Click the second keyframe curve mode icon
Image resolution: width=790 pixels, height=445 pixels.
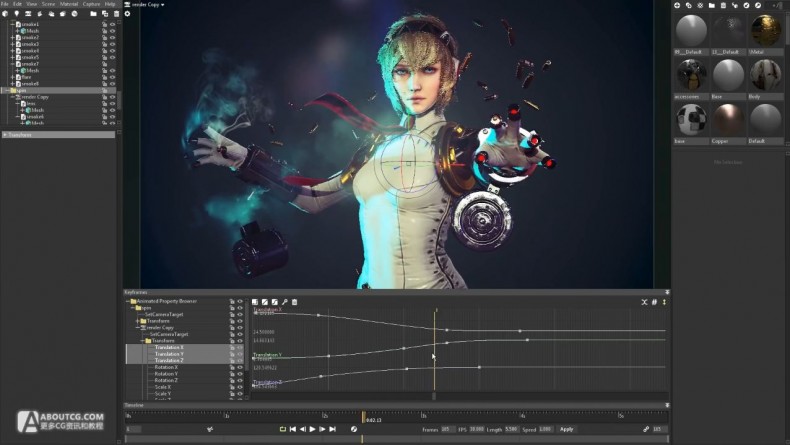pos(265,302)
